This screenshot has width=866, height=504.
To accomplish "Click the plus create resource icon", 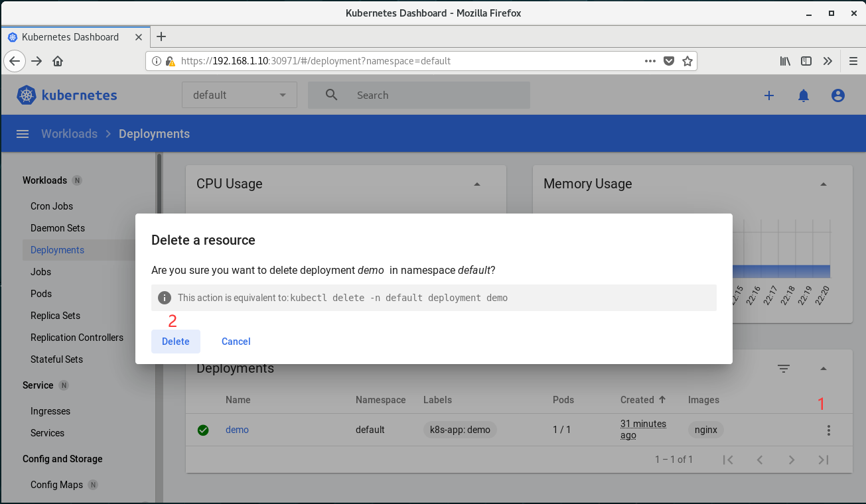I will coord(769,95).
